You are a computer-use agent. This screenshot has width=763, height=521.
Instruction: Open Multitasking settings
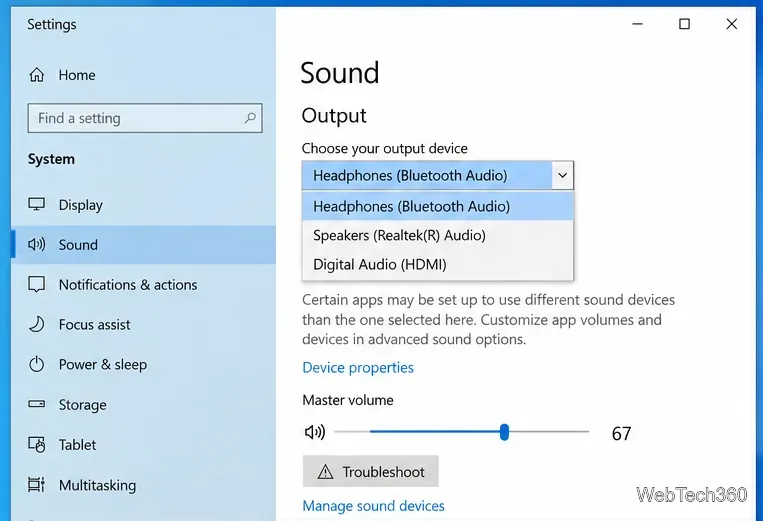tap(144, 485)
